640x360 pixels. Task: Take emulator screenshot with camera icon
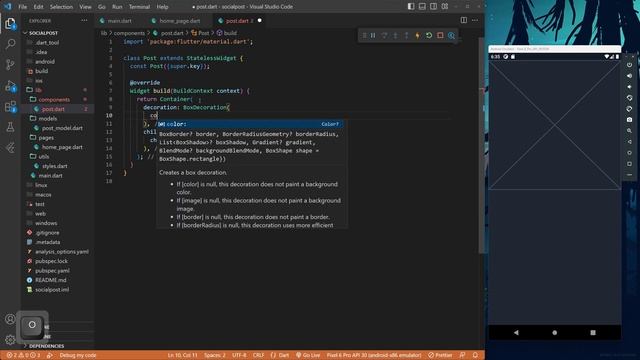click(x=629, y=120)
